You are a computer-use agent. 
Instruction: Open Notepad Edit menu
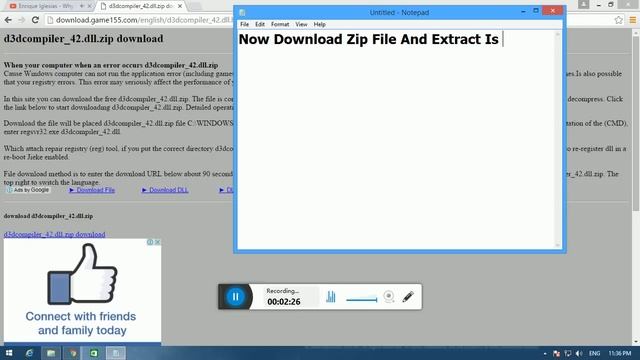pyautogui.click(x=260, y=24)
